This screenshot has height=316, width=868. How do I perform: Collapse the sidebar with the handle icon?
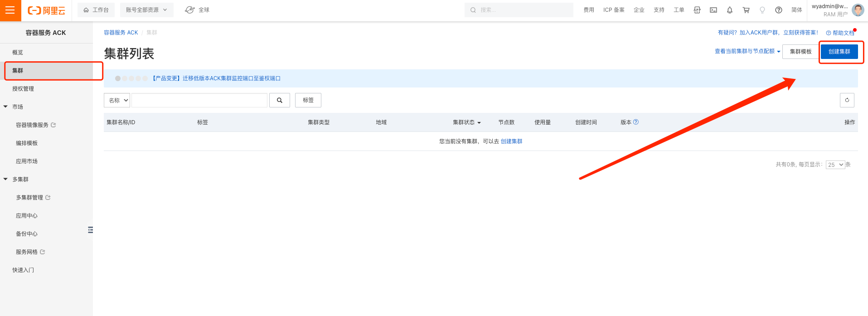click(x=91, y=230)
